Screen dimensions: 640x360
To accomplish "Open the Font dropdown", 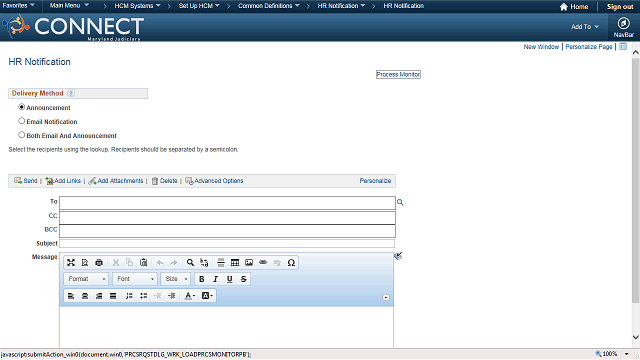I will (x=135, y=279).
